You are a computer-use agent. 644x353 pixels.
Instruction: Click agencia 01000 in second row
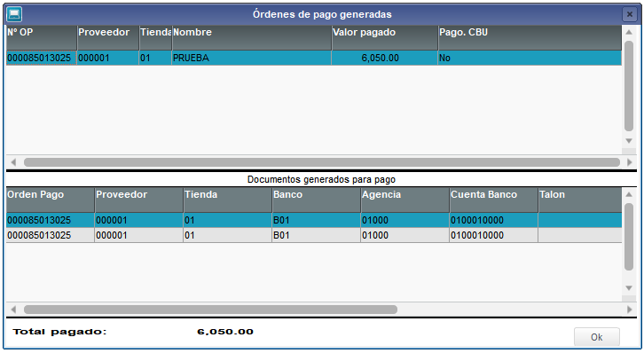tap(404, 235)
